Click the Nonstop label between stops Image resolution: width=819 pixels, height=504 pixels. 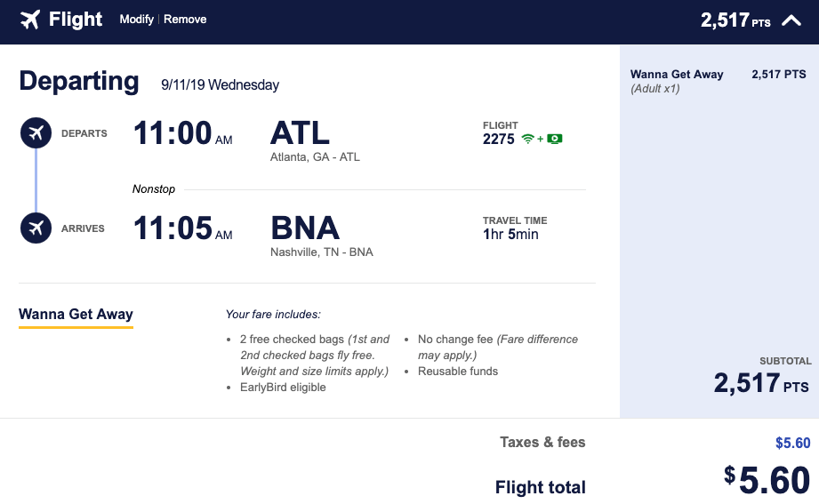pos(154,189)
